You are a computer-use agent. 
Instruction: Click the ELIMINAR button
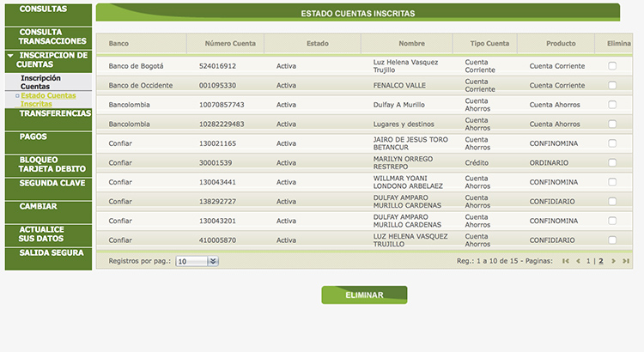[x=364, y=295]
